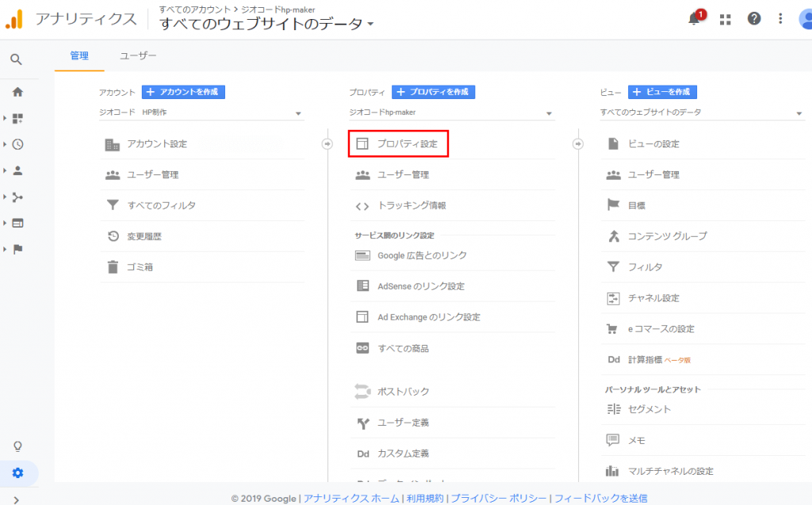Click the search magnifier in sidebar
The height and width of the screenshot is (505, 812).
(x=17, y=59)
